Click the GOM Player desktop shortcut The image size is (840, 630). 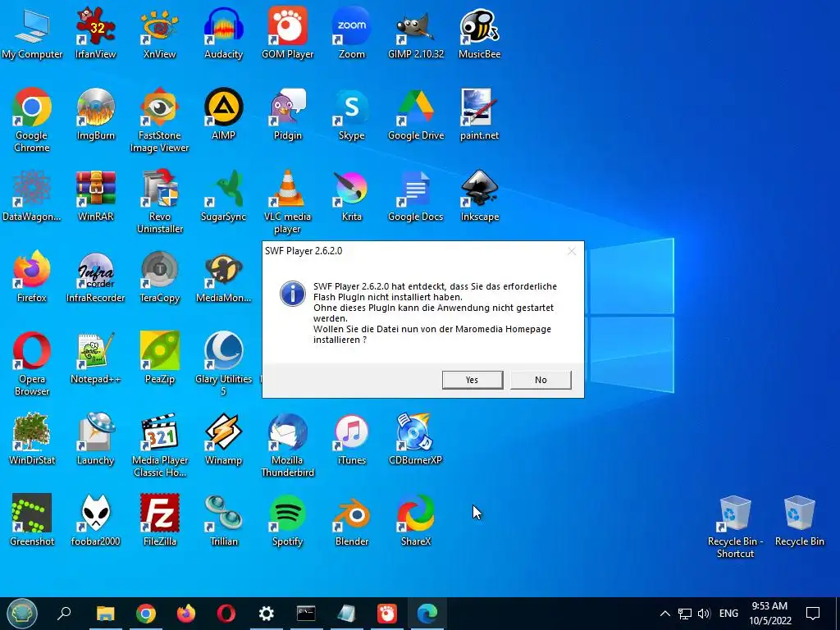click(288, 33)
